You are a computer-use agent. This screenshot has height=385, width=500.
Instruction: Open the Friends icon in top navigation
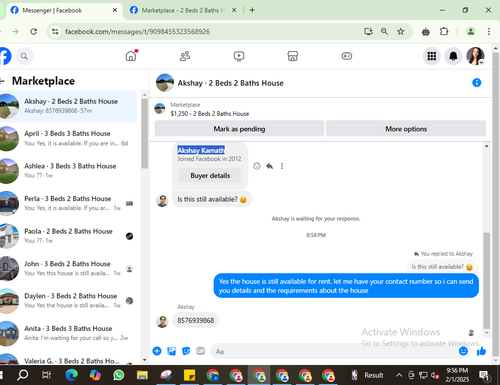(185, 56)
